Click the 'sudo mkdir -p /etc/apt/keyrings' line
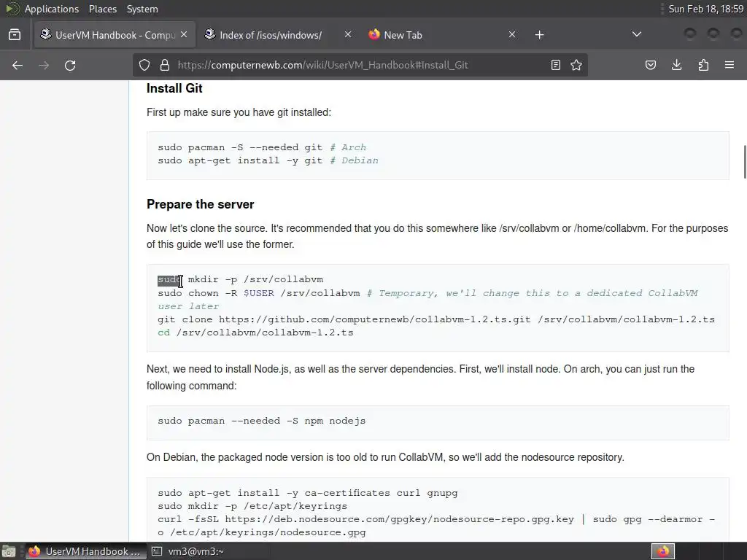This screenshot has width=747, height=560. click(x=252, y=506)
